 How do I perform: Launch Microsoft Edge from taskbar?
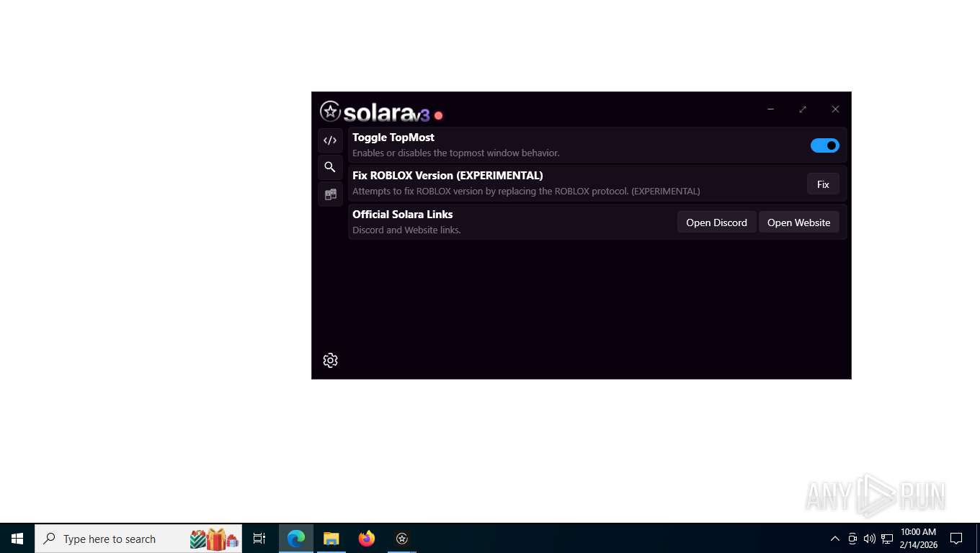[x=296, y=539]
